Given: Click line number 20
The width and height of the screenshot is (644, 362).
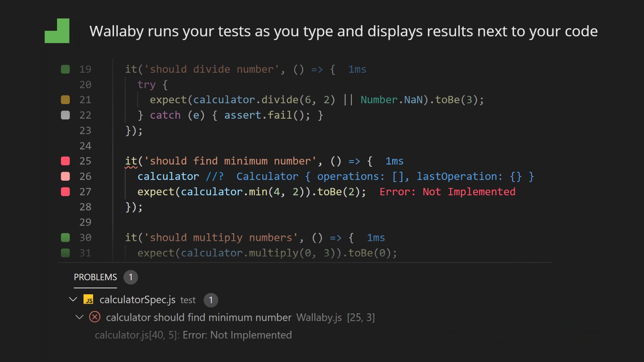Looking at the screenshot, I should [85, 85].
